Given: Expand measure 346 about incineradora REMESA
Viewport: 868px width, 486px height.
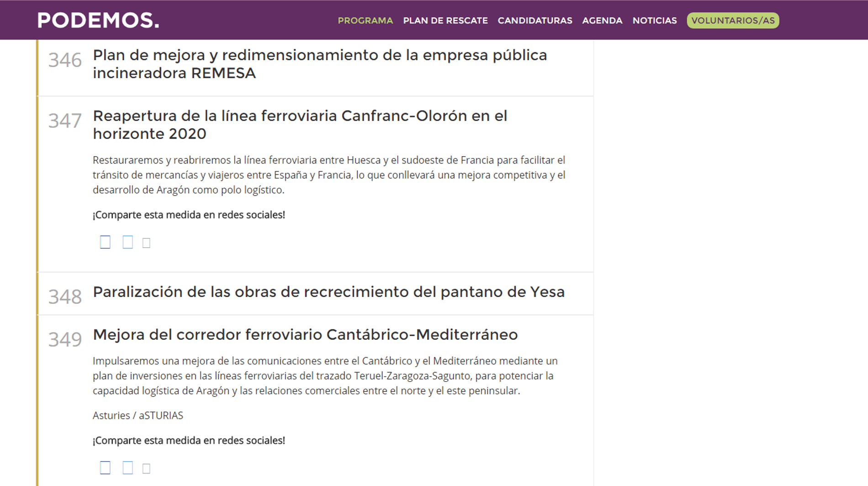Looking at the screenshot, I should (x=319, y=64).
